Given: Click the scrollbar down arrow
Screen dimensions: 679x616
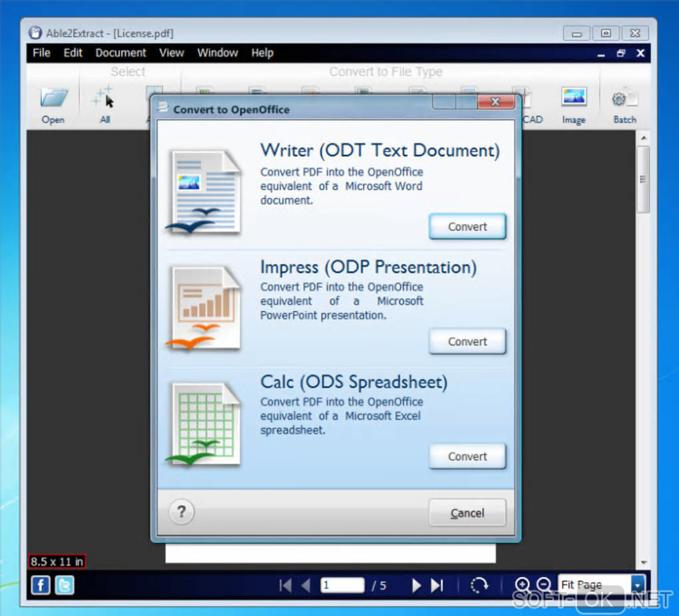Looking at the screenshot, I should pos(644,562).
